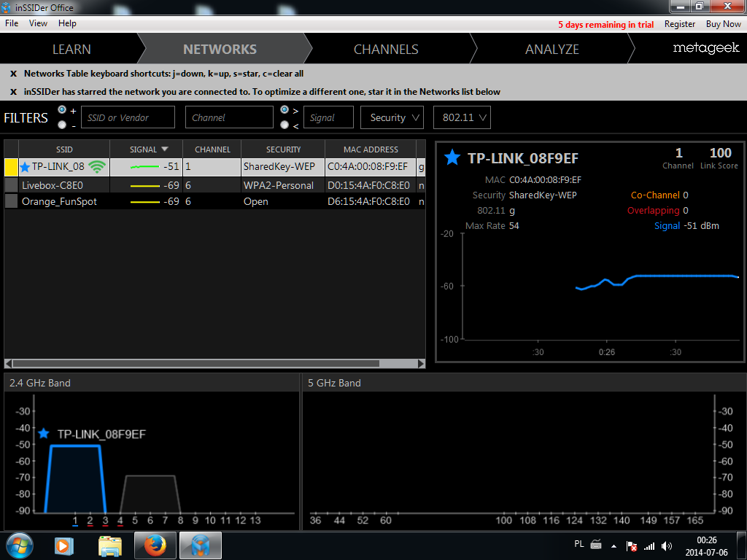Click the Buy Now link
The image size is (747, 560).
click(x=723, y=24)
